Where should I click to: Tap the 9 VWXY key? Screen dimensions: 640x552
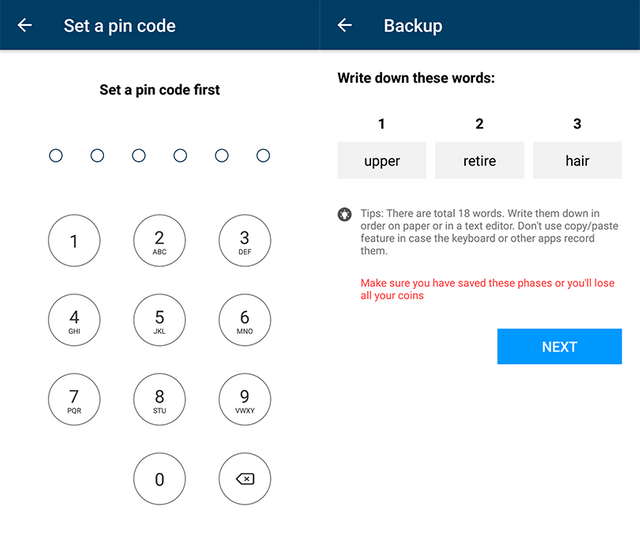(245, 400)
